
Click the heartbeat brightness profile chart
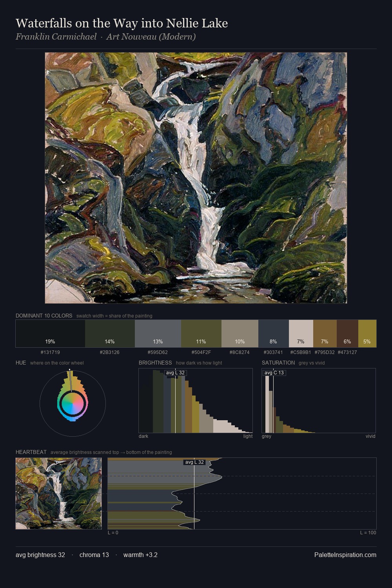click(x=242, y=494)
